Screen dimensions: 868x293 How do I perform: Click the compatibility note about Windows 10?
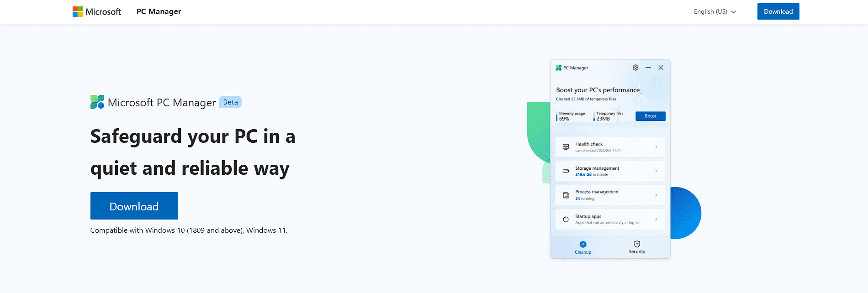point(189,230)
